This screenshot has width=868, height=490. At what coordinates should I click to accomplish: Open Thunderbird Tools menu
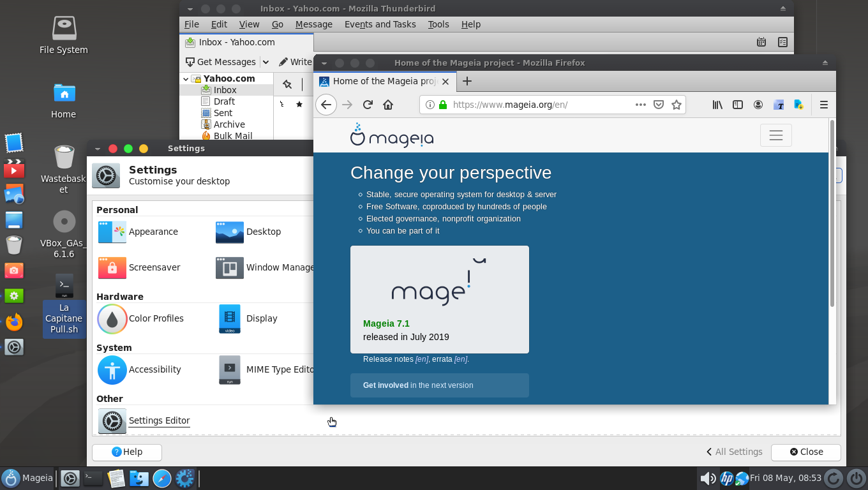(438, 24)
